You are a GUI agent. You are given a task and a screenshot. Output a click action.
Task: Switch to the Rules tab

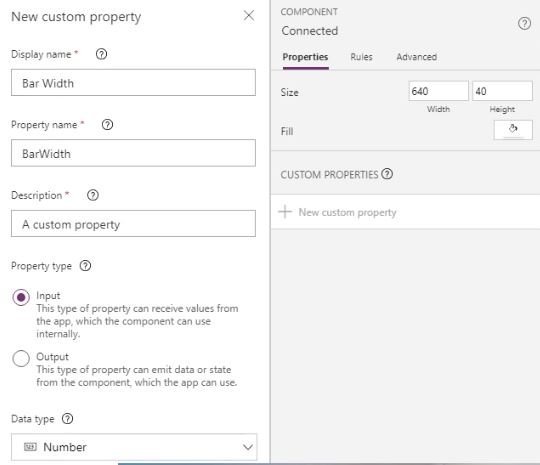(361, 57)
